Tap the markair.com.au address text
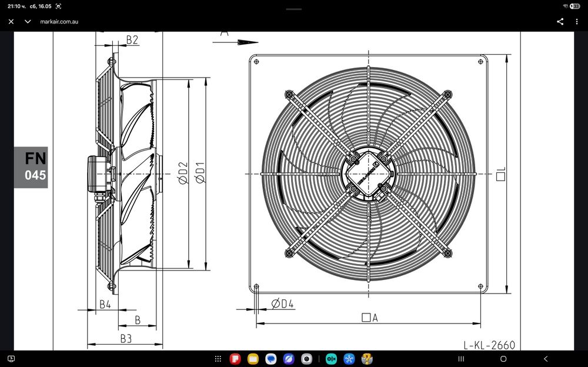Viewport: 588px width, 367px height. point(59,21)
